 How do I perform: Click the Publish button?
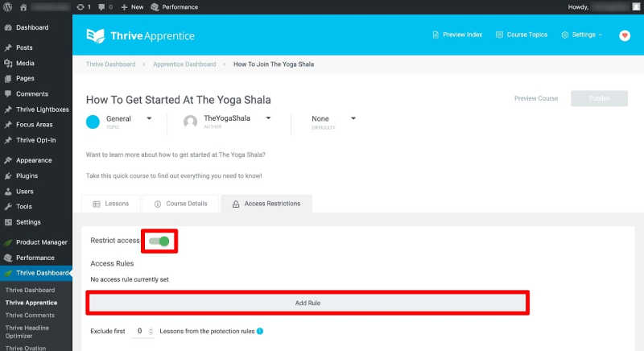coord(599,98)
